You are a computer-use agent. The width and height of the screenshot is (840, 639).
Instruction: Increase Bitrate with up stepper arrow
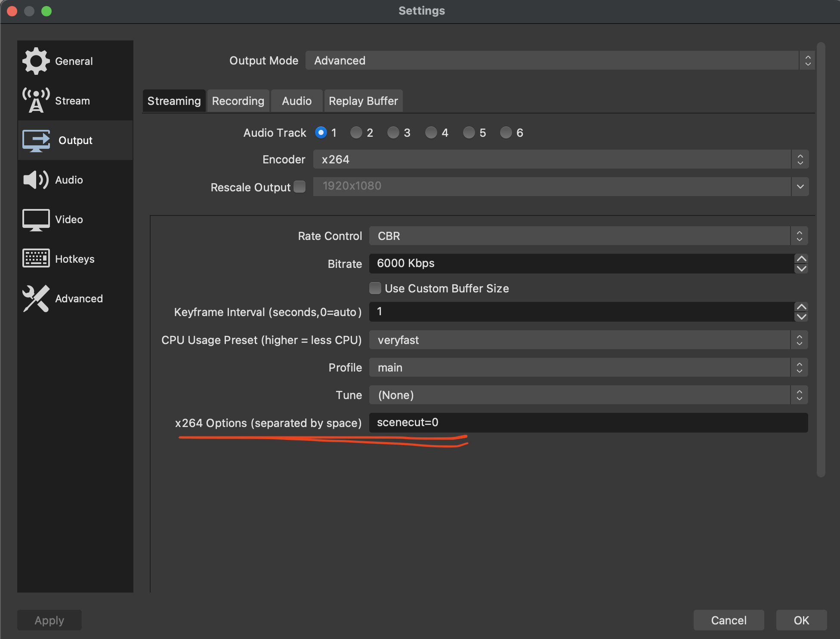pos(801,258)
